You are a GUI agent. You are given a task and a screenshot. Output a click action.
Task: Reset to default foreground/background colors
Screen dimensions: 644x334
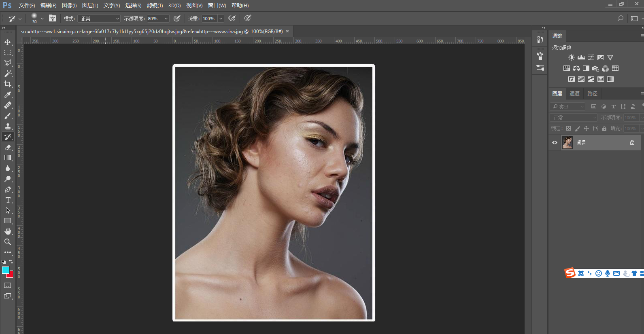pyautogui.click(x=4, y=262)
